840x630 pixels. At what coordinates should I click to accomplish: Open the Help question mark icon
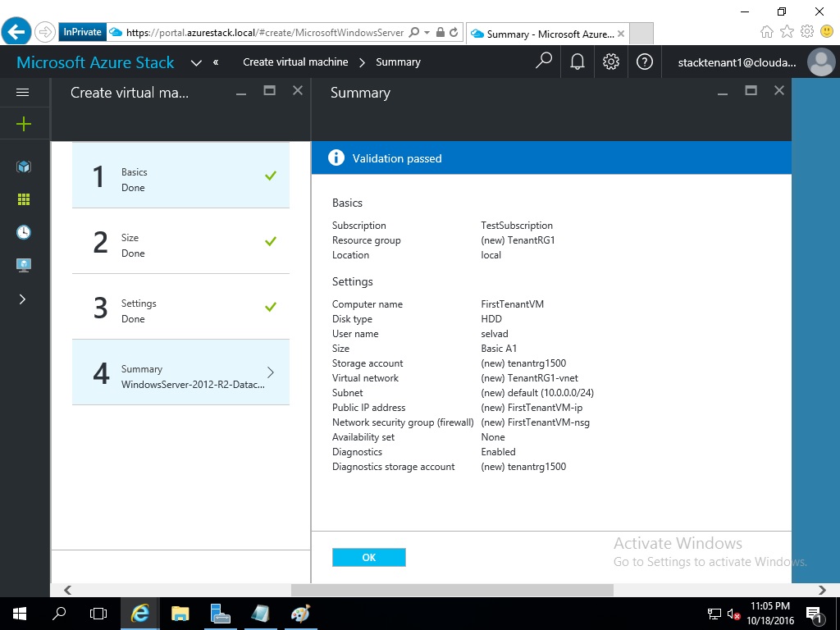(x=645, y=62)
